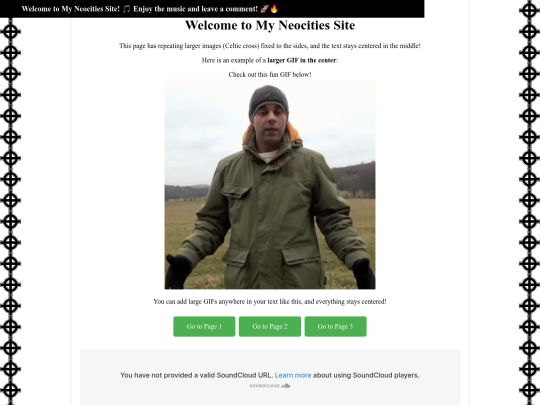Click the Check out this fun GIF below text
This screenshot has width=540, height=405.
tap(270, 74)
